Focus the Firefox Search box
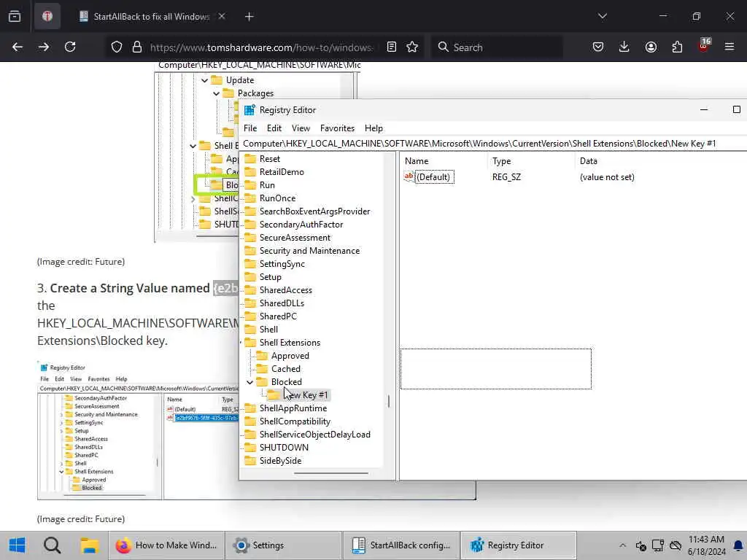Viewport: 747px width, 560px height. click(x=497, y=47)
